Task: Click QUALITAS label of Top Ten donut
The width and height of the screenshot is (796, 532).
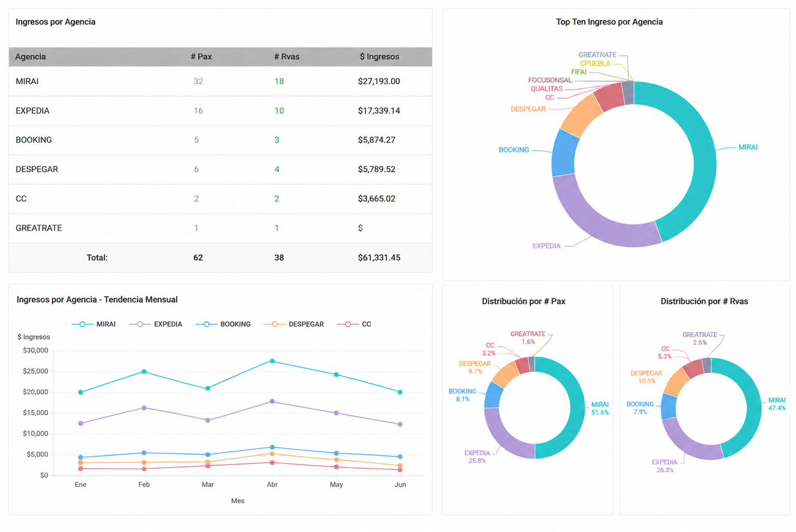Action: coord(546,89)
